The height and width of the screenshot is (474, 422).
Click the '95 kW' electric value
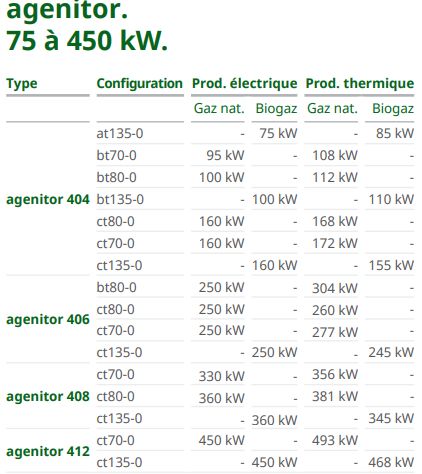(x=225, y=156)
